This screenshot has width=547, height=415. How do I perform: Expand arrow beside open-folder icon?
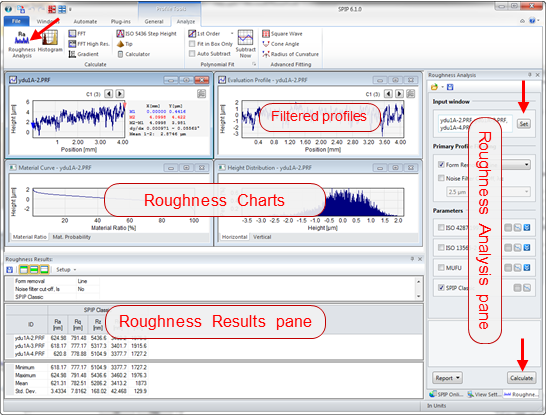[x=442, y=87]
